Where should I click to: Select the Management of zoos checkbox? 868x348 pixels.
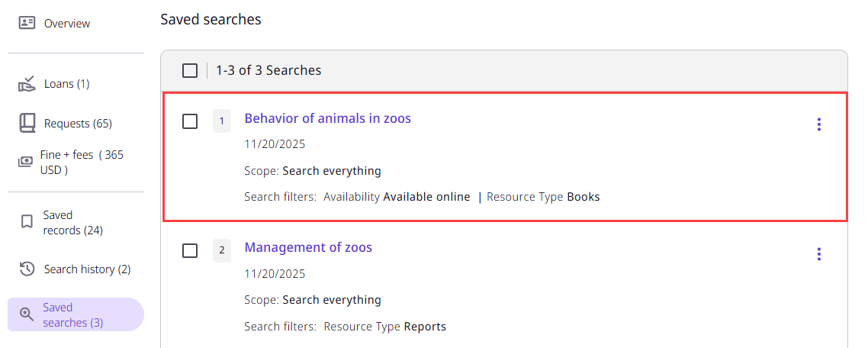tap(190, 250)
